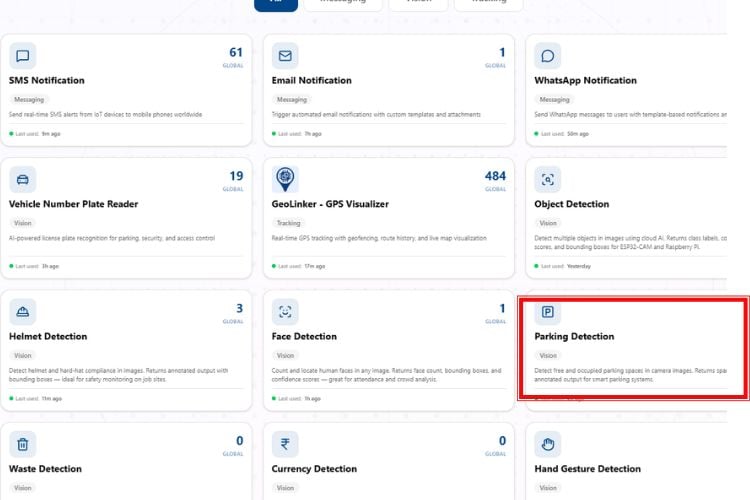Click the Object Detection description text
Image resolution: width=750 pixels, height=500 pixels.
pyautogui.click(x=630, y=243)
